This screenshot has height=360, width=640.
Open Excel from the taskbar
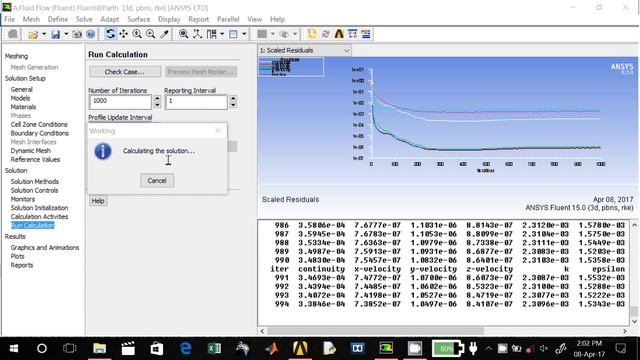[214, 348]
